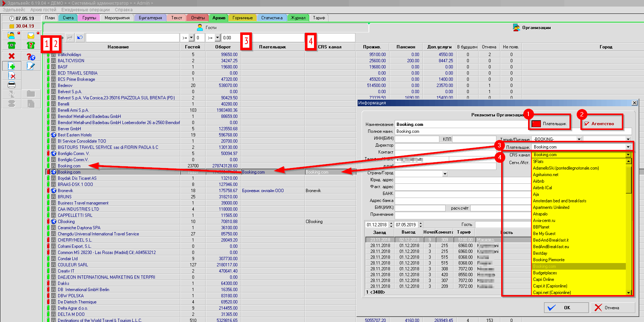Click the add new document icon
Viewport: 644px width, 322px height.
point(12,66)
